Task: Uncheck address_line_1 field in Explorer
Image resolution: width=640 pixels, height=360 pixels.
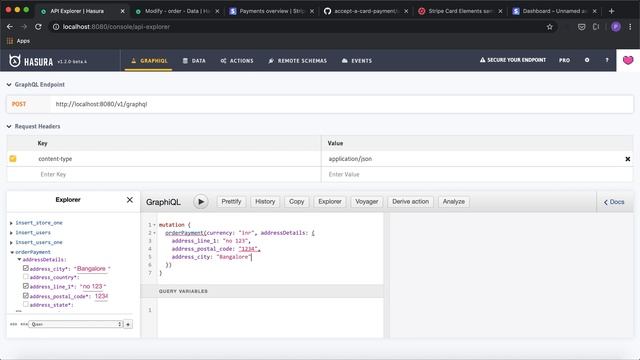Action: click(26, 286)
